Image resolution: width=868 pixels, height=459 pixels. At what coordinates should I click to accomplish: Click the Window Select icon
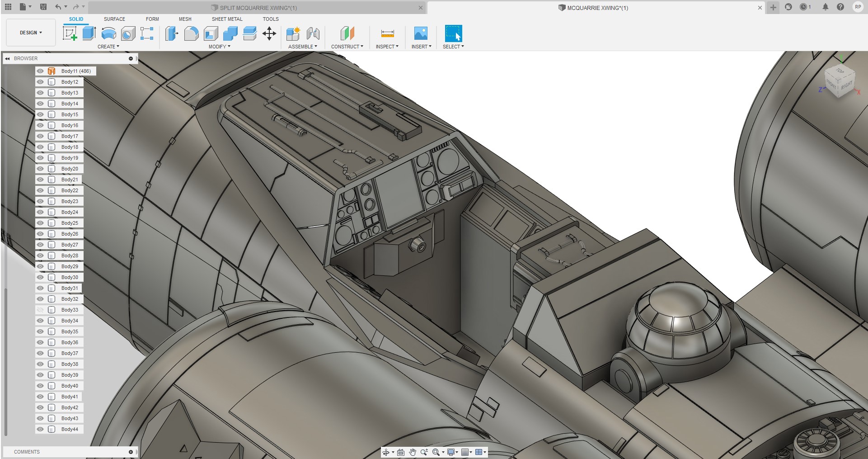pos(453,33)
